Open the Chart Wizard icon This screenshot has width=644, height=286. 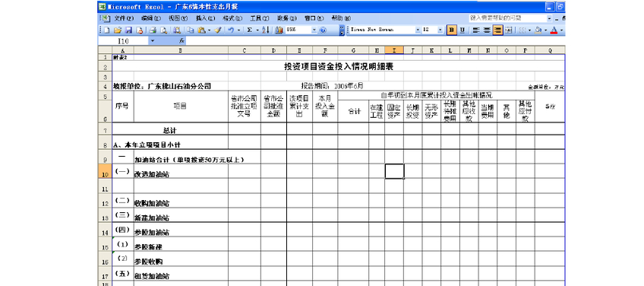click(279, 30)
